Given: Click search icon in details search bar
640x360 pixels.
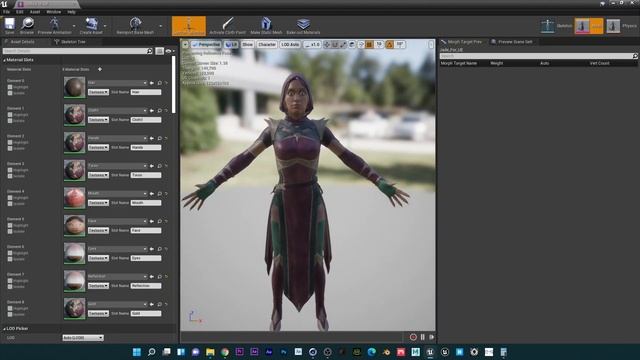Looking at the screenshot, I should 149,51.
